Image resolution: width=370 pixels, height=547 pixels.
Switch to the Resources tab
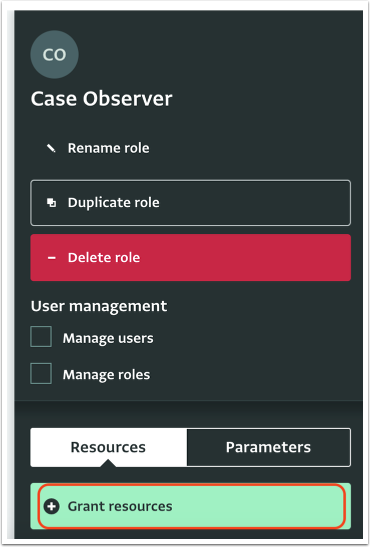coord(108,447)
